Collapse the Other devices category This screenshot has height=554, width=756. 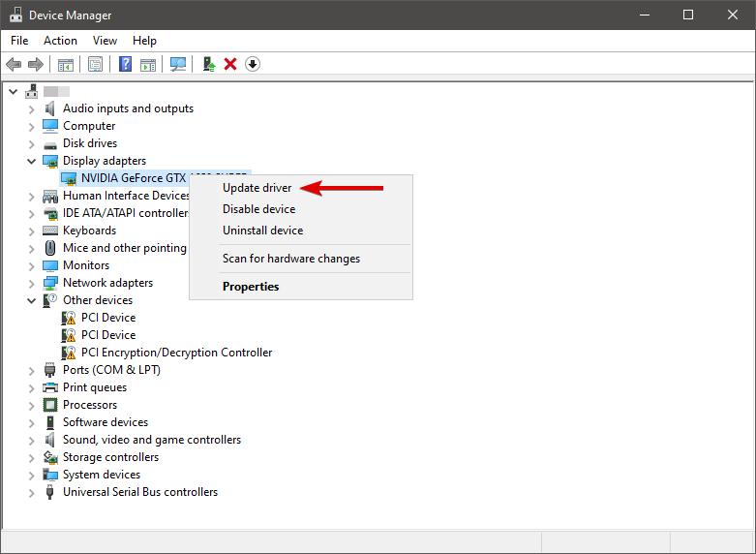point(32,300)
